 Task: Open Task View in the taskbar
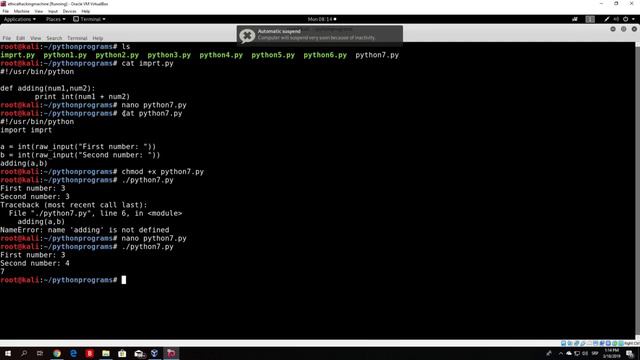coord(40,353)
